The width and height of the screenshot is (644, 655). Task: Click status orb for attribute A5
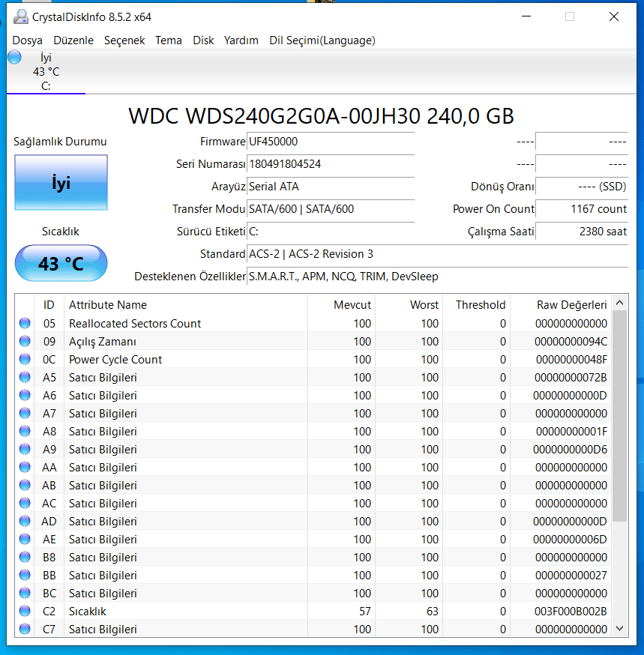click(x=25, y=377)
